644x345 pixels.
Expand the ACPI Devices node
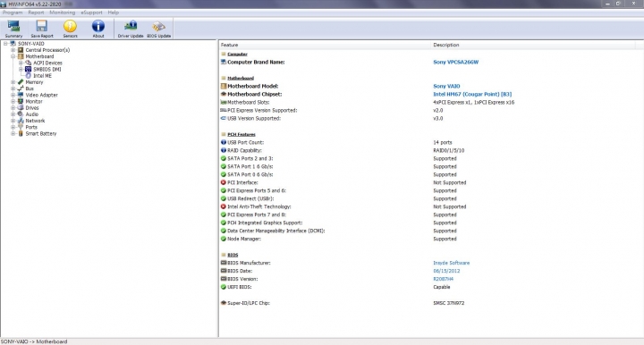(x=21, y=63)
